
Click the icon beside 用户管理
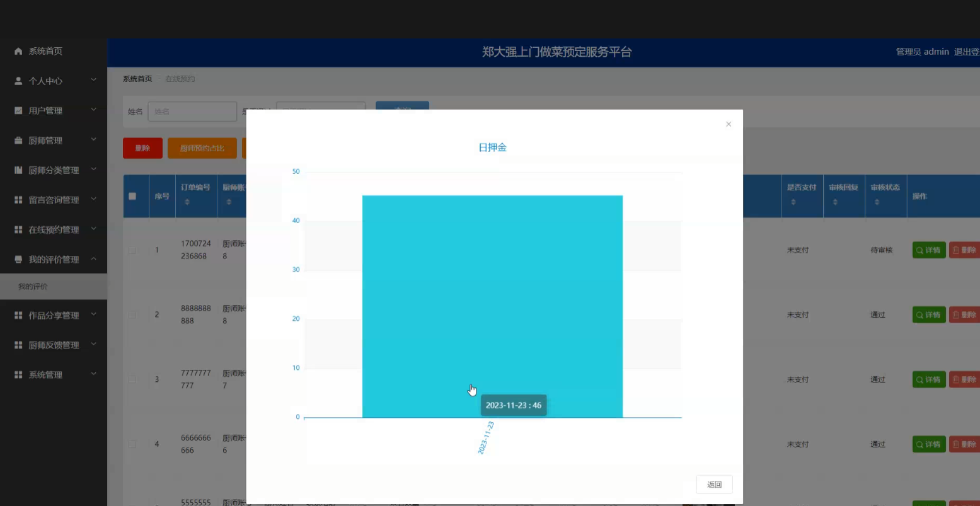18,110
